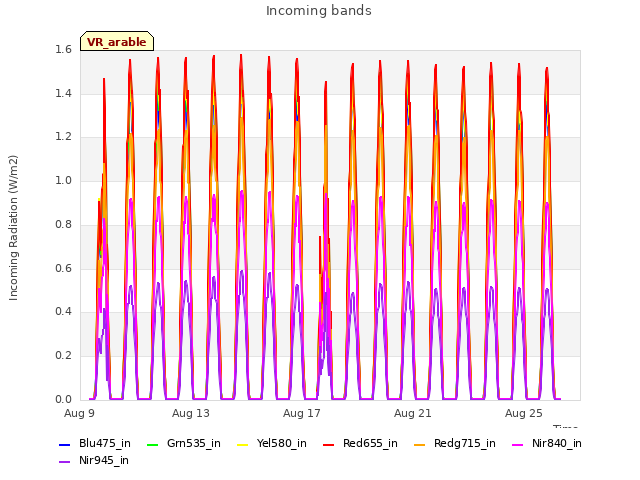Click the VR_arable label box

click(117, 41)
